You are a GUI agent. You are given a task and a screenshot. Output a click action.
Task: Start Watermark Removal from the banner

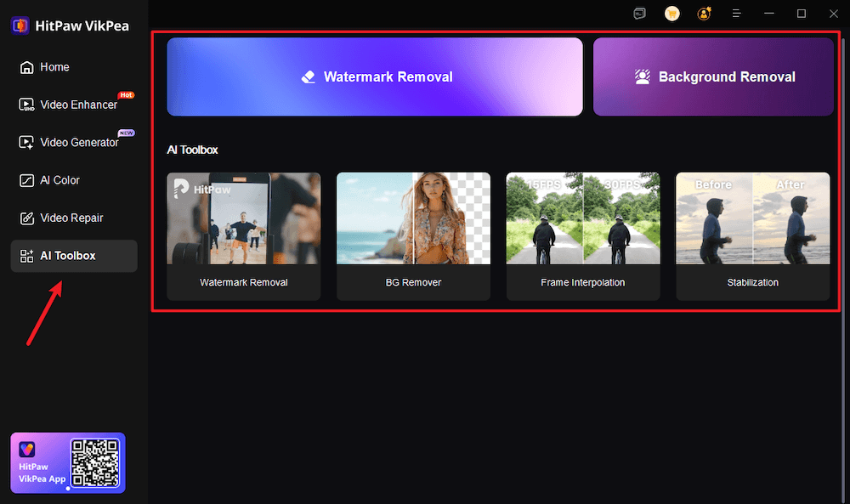coord(375,76)
